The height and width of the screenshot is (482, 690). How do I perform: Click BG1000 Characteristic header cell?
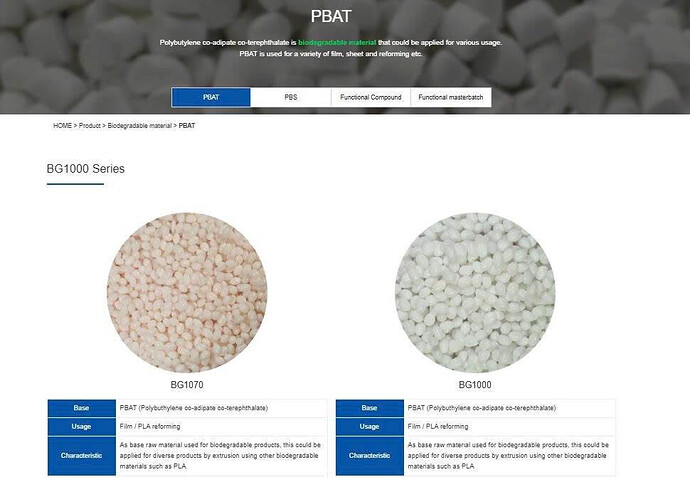coord(370,456)
